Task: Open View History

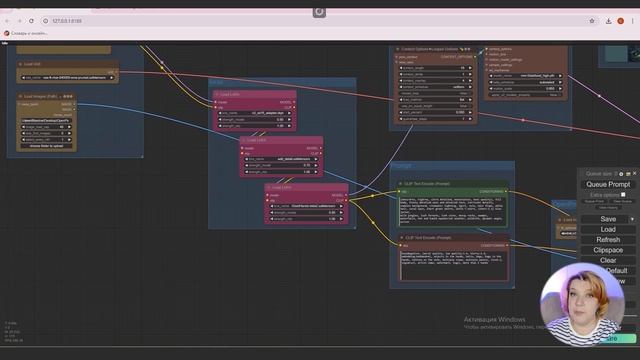Action: (608, 208)
